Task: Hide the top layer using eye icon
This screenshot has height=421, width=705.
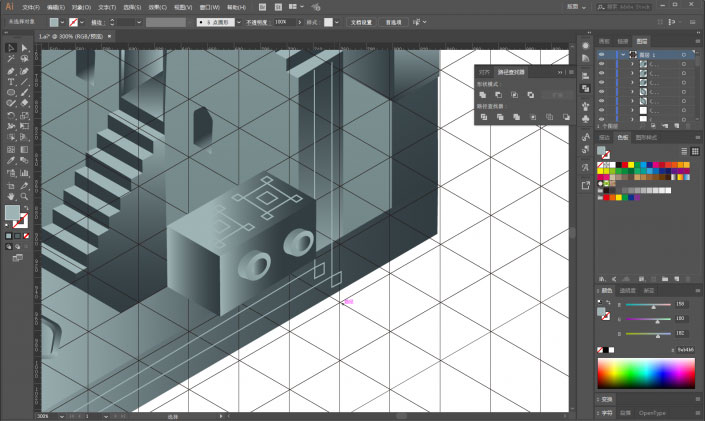Action: tap(602, 54)
